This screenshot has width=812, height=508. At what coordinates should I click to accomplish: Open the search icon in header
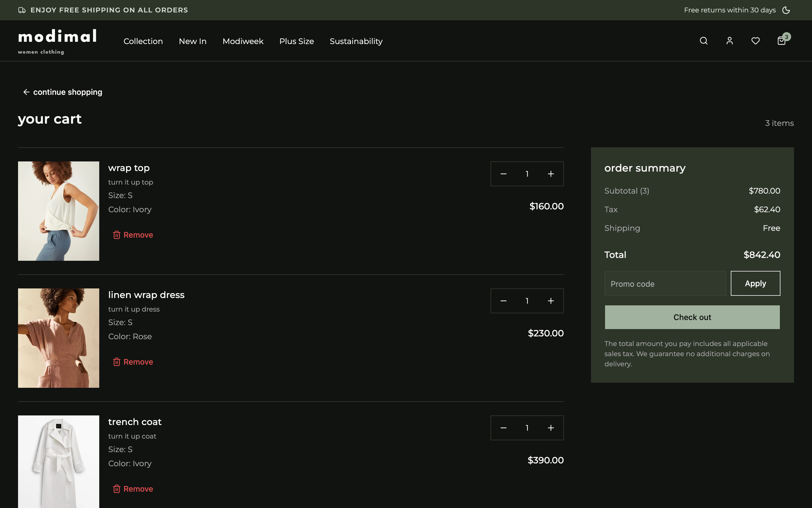[704, 41]
